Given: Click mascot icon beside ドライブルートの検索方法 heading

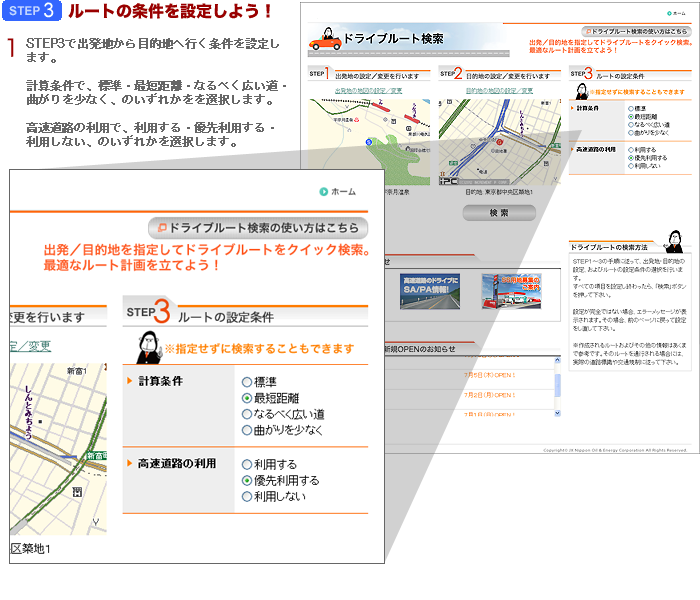Looking at the screenshot, I should [x=674, y=241].
